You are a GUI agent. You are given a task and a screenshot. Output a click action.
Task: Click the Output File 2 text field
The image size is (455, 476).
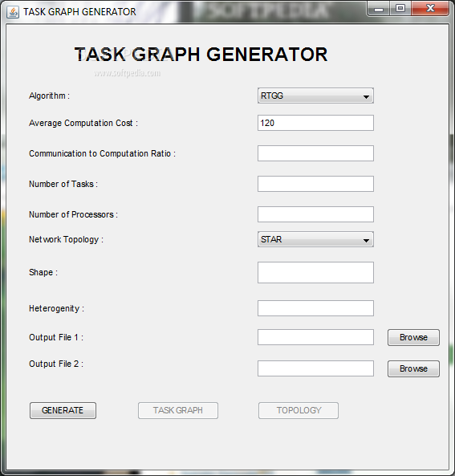coord(315,368)
